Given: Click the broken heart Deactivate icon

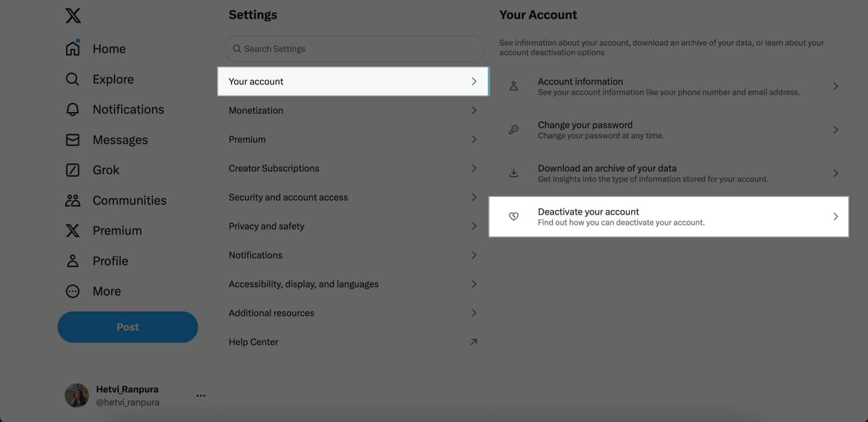Looking at the screenshot, I should coord(514,216).
